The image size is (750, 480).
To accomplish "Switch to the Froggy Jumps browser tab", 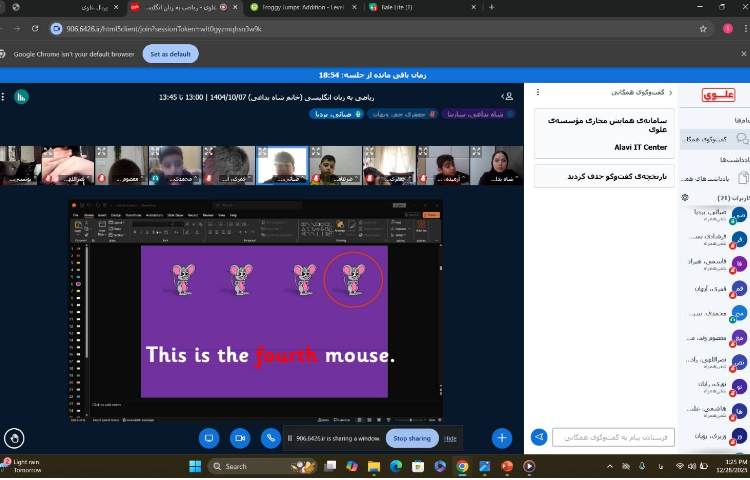I will pos(297,7).
